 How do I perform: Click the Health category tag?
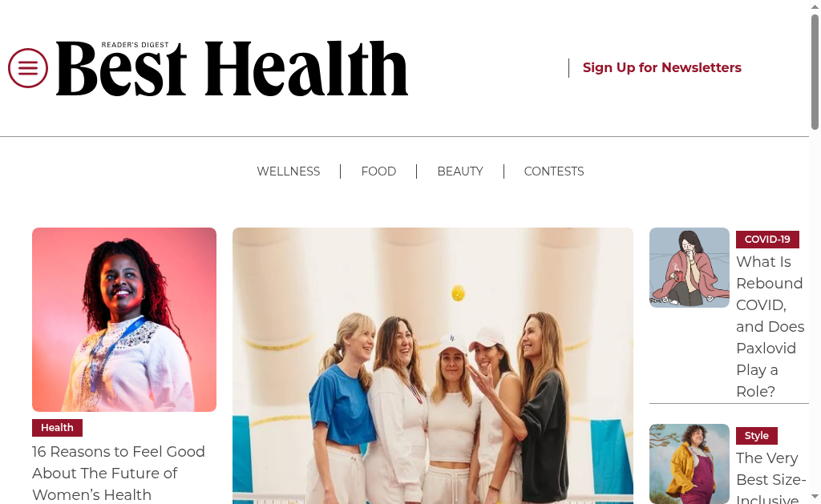click(x=57, y=428)
